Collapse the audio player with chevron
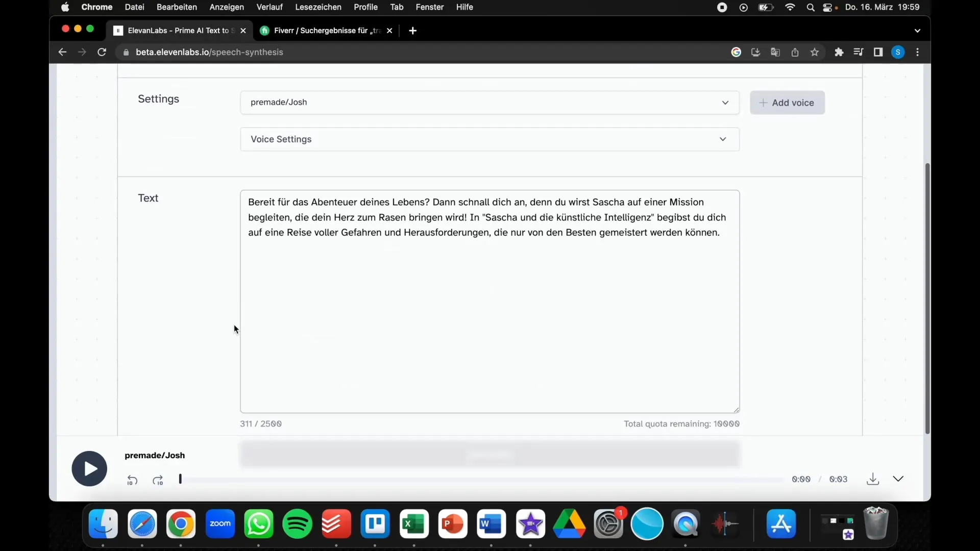Image resolution: width=980 pixels, height=551 pixels. 898,479
